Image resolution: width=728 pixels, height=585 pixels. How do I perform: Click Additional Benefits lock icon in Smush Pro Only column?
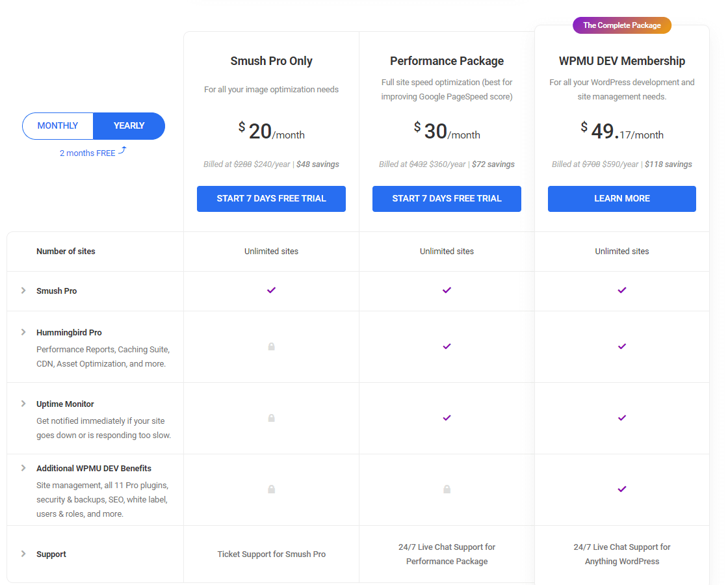pos(272,489)
